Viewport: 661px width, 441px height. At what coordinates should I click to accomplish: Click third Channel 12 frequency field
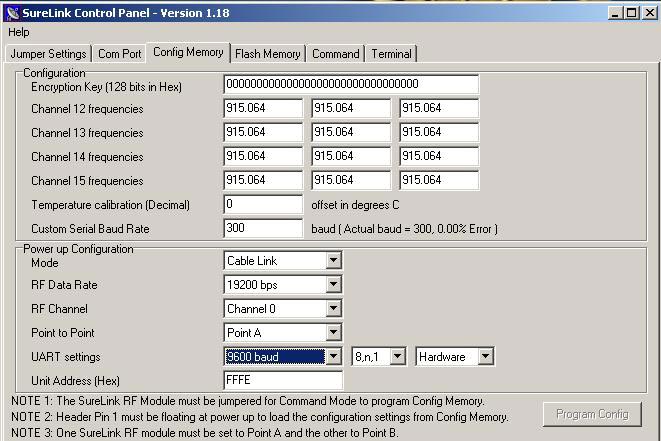click(439, 108)
